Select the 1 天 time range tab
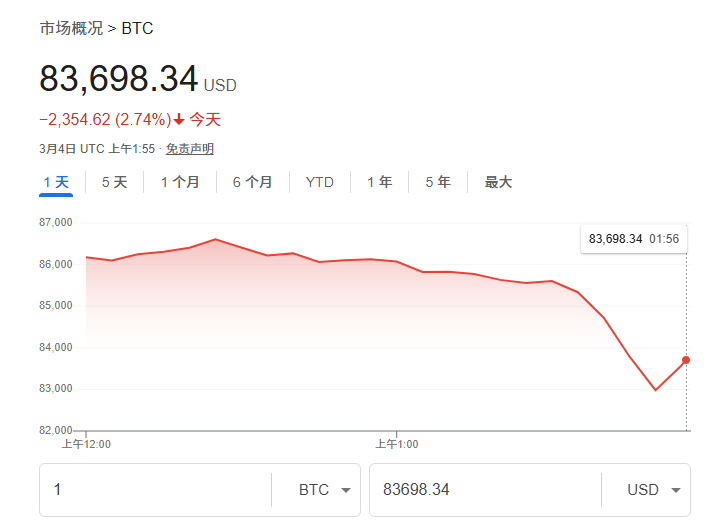This screenshot has width=707, height=525. click(x=56, y=182)
